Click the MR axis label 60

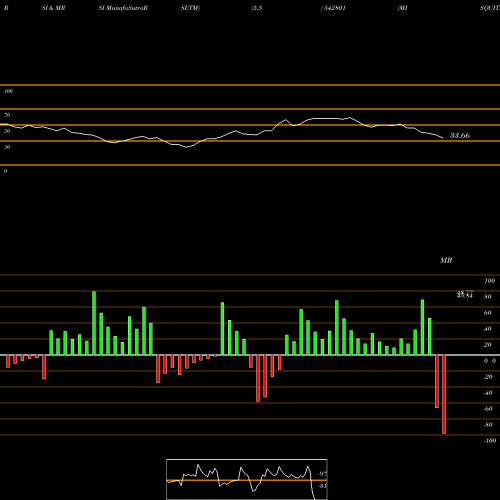tap(488, 313)
